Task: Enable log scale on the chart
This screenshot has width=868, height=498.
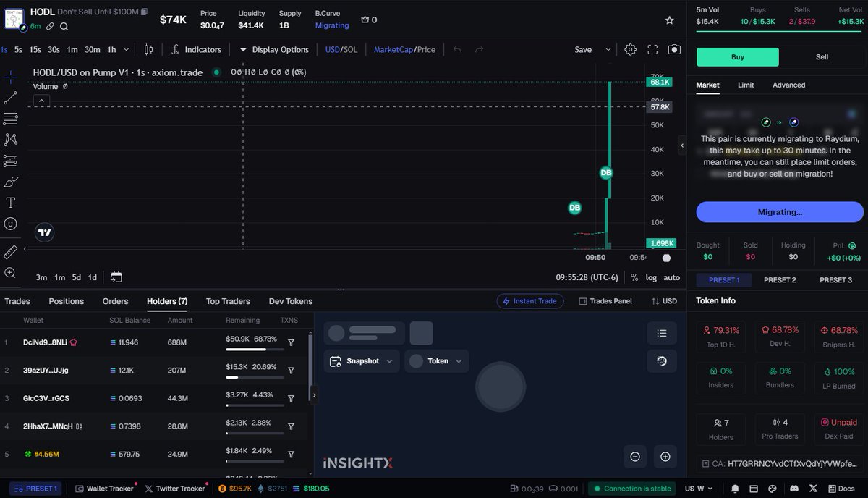Action: point(650,277)
